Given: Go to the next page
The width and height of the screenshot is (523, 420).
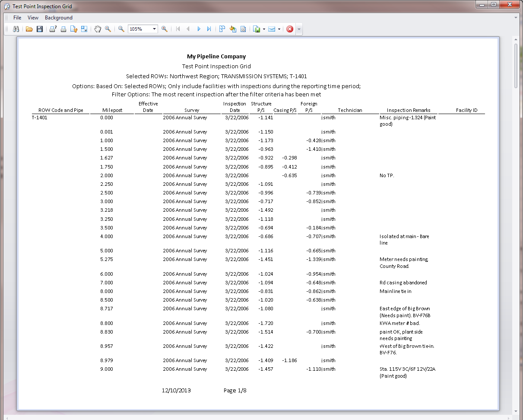Looking at the screenshot, I should [199, 29].
